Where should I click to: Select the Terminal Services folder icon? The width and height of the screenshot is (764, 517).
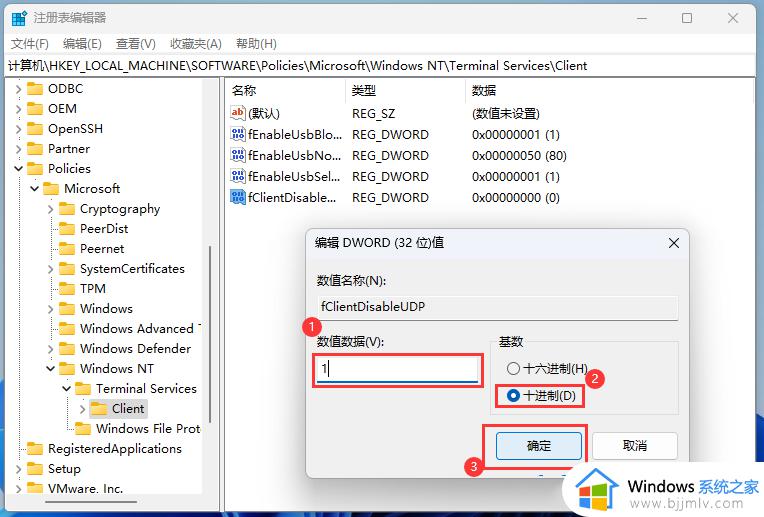(83, 388)
